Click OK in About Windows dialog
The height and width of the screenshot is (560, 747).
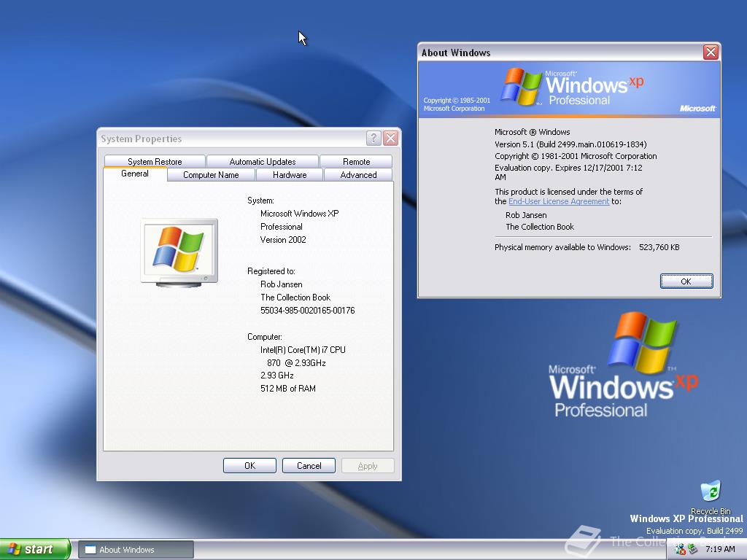click(x=686, y=281)
